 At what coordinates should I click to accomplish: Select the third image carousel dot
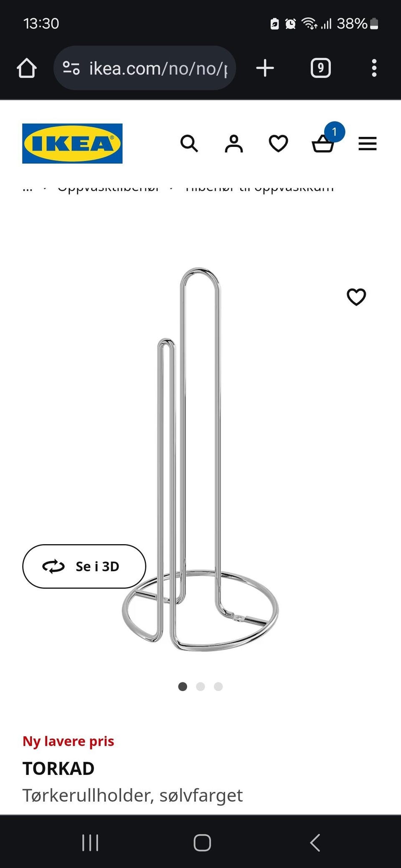click(x=218, y=686)
